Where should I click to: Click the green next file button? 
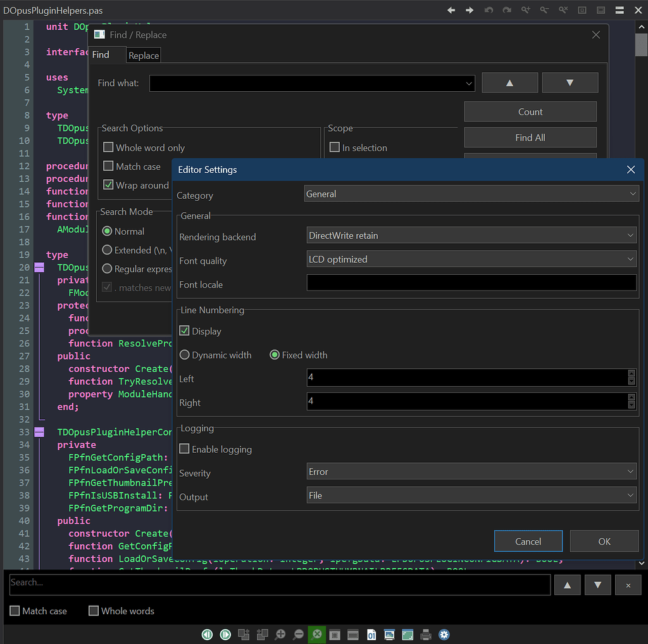pyautogui.click(x=225, y=634)
